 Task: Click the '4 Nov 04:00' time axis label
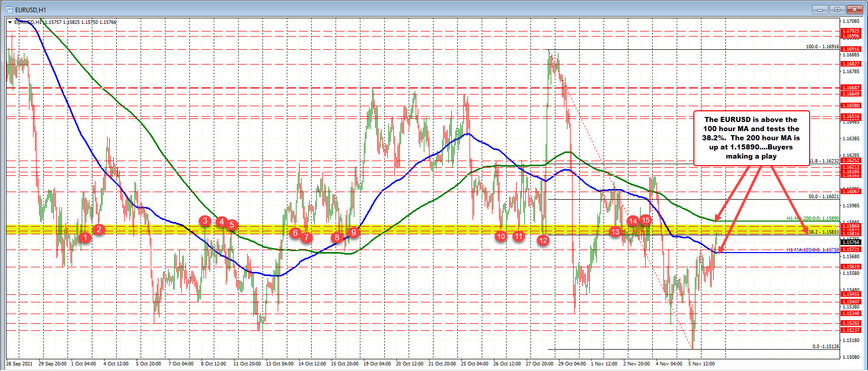(x=669, y=364)
